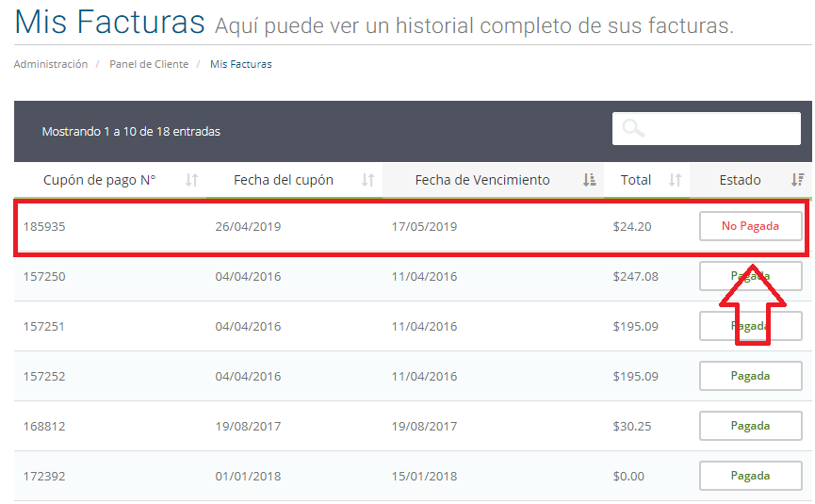Sort by Cupón de pago N° arrows icon
The width and height of the screenshot is (815, 504).
pyautogui.click(x=192, y=180)
